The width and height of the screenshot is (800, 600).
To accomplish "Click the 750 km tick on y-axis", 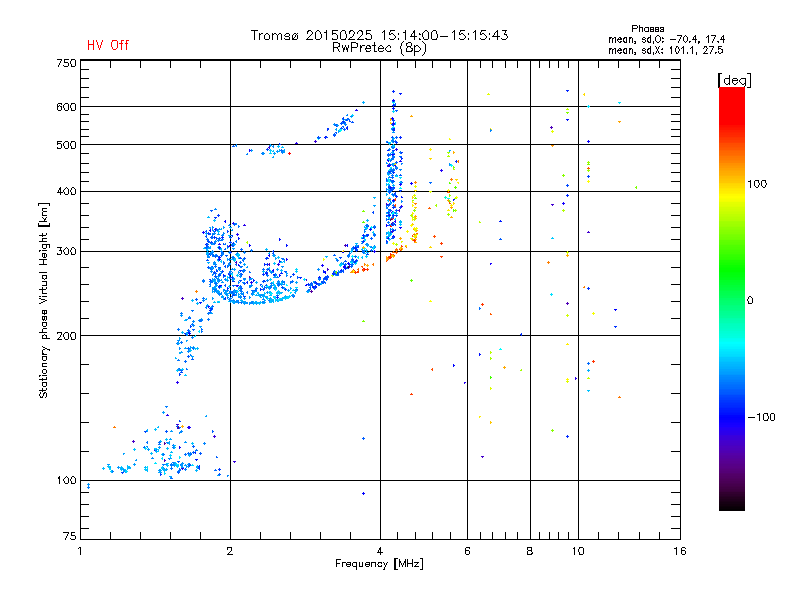I will tap(66, 63).
